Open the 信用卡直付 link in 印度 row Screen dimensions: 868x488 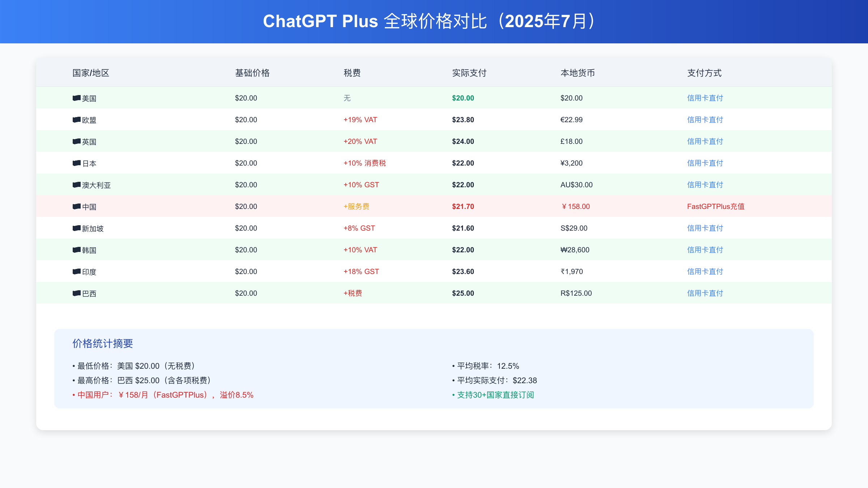(x=705, y=271)
